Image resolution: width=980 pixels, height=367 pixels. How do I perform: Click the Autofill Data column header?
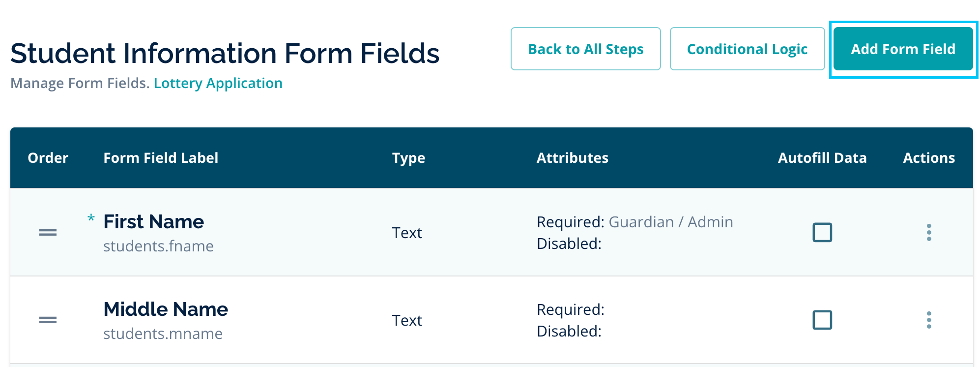point(822,158)
